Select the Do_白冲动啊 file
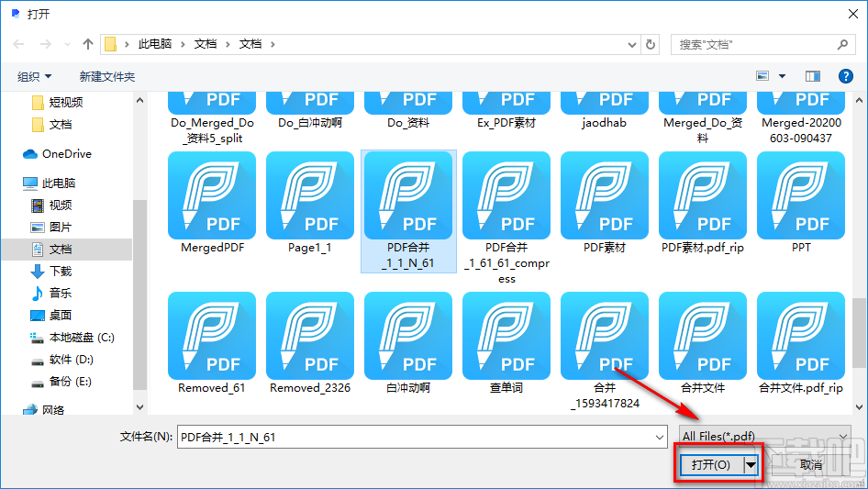 310,111
